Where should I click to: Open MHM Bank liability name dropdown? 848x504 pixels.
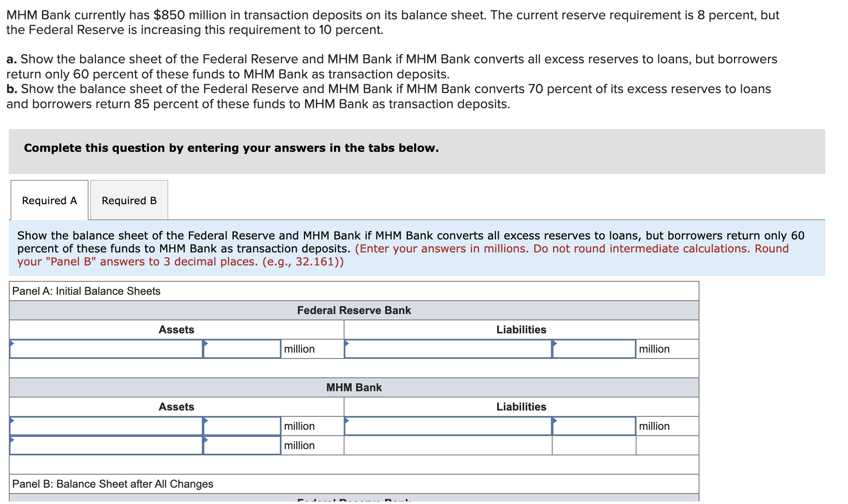point(448,426)
